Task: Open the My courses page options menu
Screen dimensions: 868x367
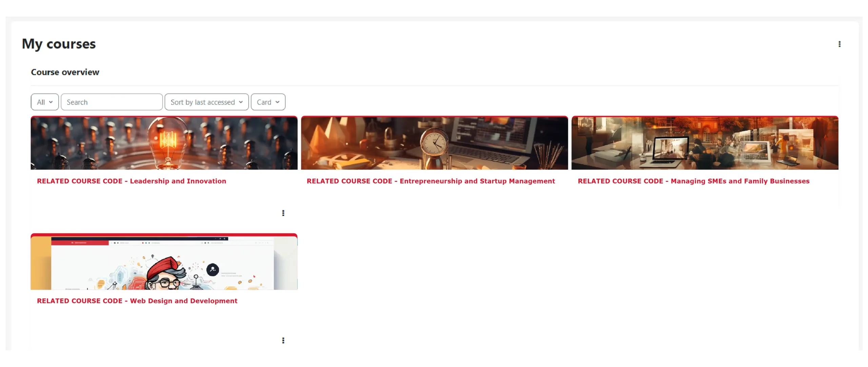Action: [839, 44]
